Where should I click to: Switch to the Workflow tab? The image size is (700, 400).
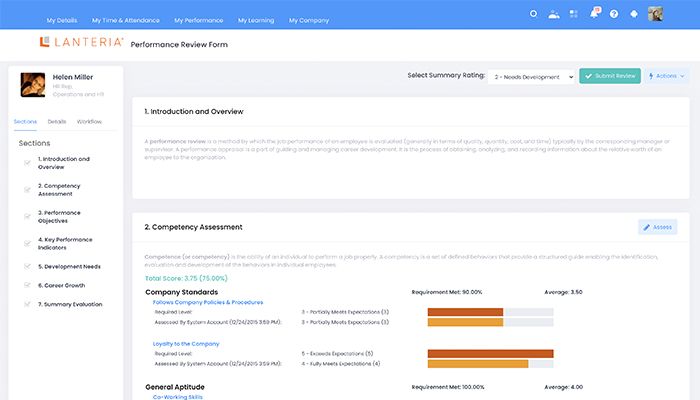click(89, 121)
